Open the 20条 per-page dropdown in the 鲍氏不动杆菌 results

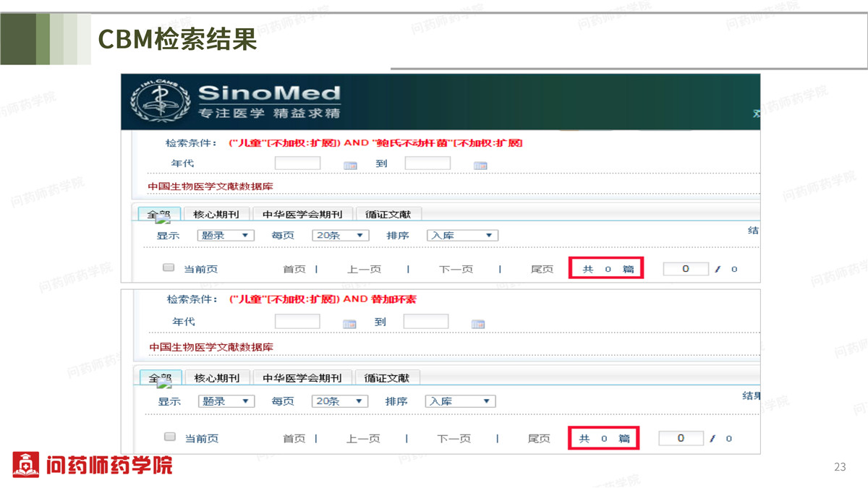(341, 236)
